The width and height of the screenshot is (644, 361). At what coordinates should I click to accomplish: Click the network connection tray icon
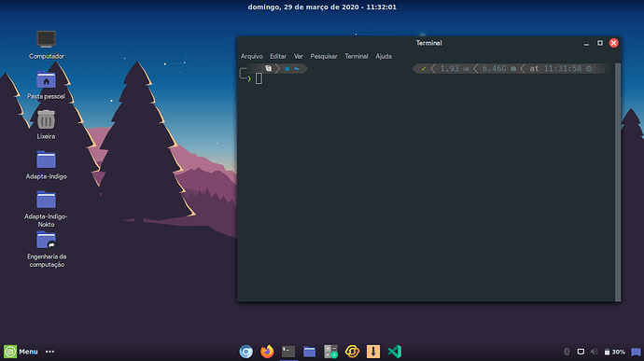581,352
